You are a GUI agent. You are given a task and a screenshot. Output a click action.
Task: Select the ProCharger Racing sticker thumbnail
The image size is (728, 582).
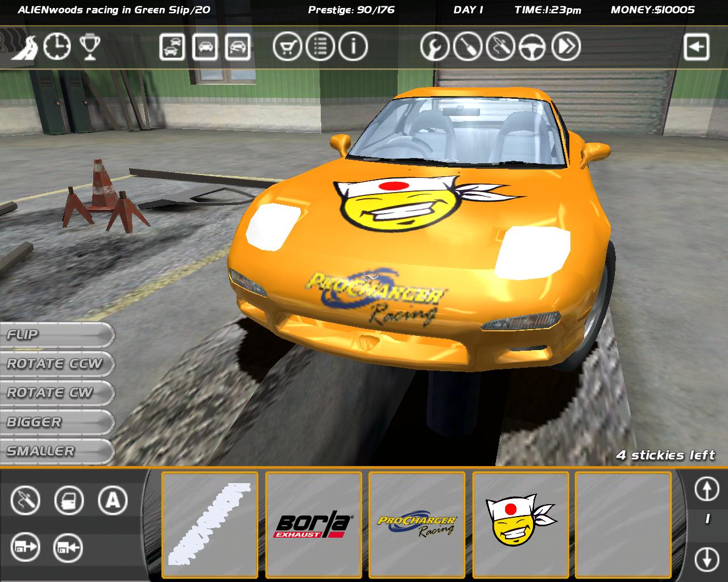pos(417,525)
